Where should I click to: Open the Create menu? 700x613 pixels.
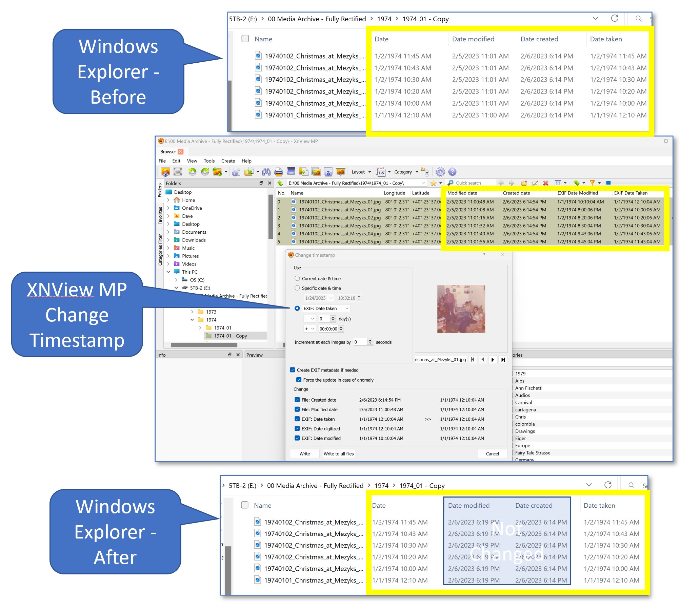[228, 161]
